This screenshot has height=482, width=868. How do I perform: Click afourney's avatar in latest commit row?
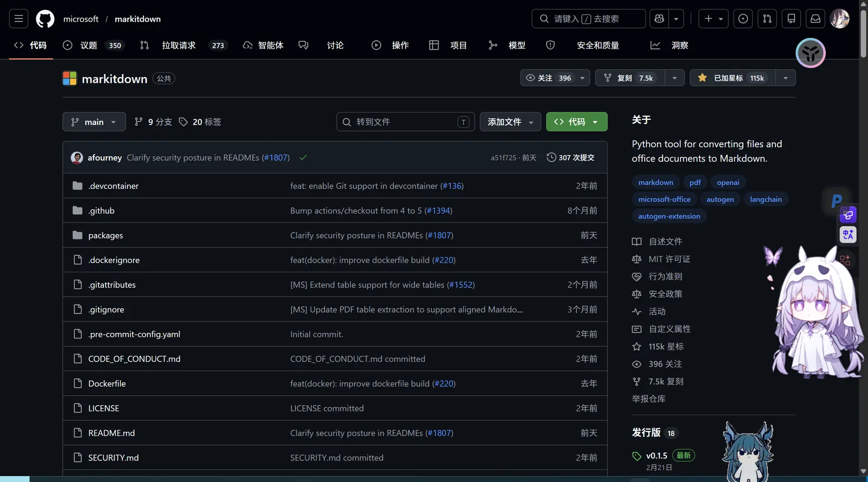click(77, 158)
